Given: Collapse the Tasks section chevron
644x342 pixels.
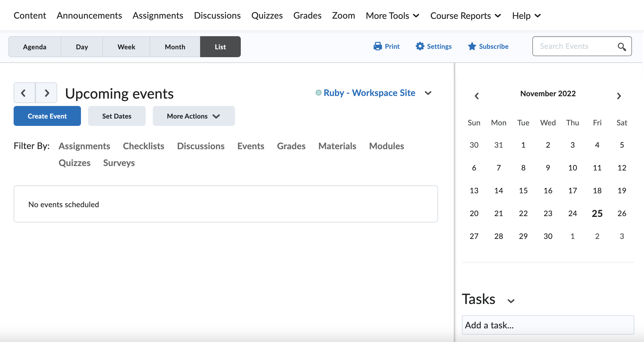Looking at the screenshot, I should (511, 301).
